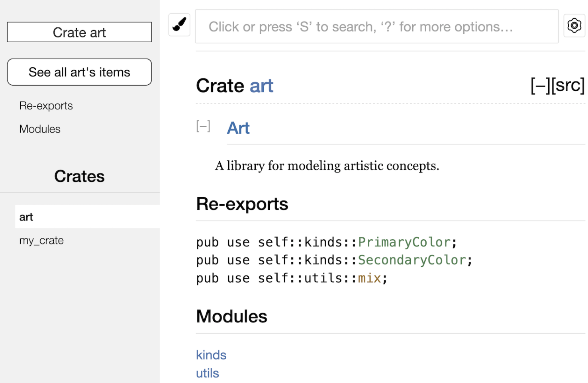The image size is (588, 383).
Task: Jump to Modules in the sidebar
Action: 40,129
